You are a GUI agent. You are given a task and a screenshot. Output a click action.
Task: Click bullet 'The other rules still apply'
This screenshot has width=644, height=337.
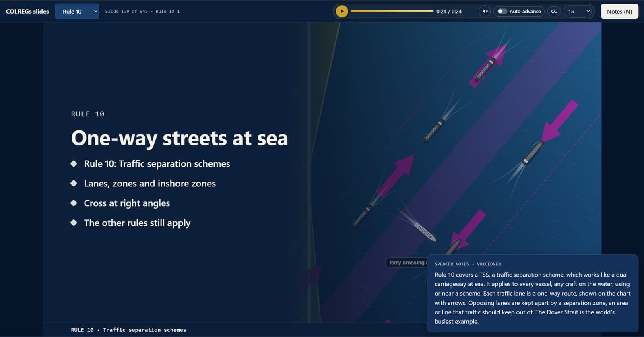(x=137, y=223)
